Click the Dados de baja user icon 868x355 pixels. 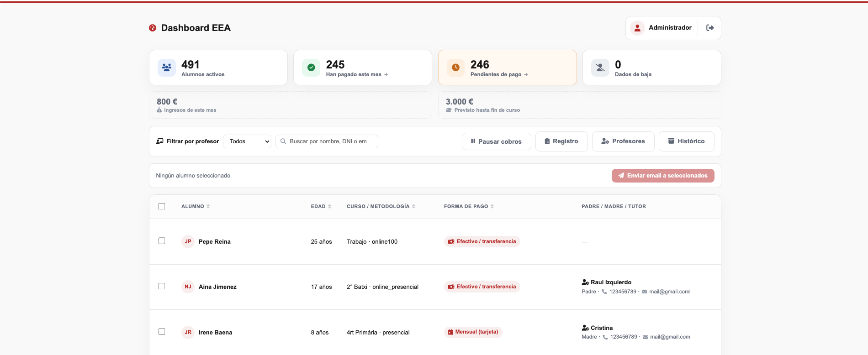click(x=600, y=68)
